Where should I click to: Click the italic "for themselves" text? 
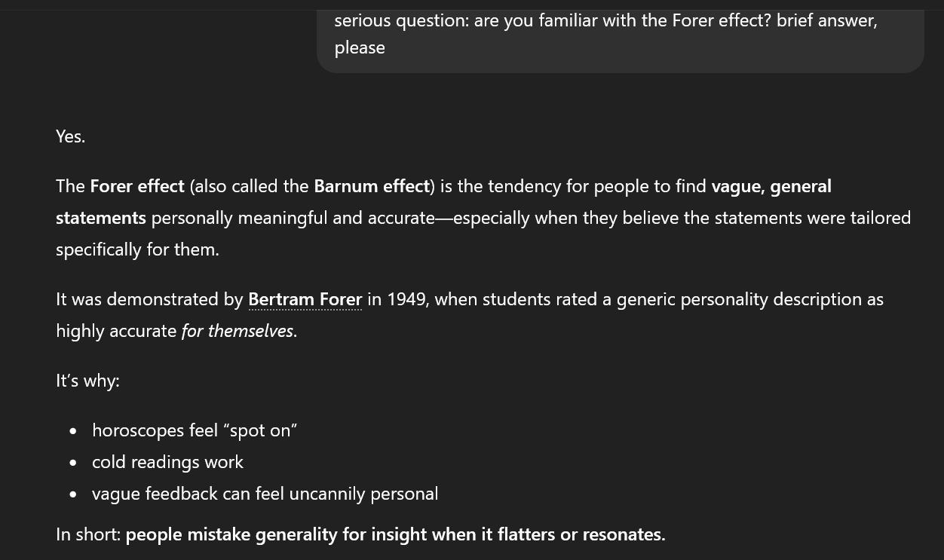[237, 331]
